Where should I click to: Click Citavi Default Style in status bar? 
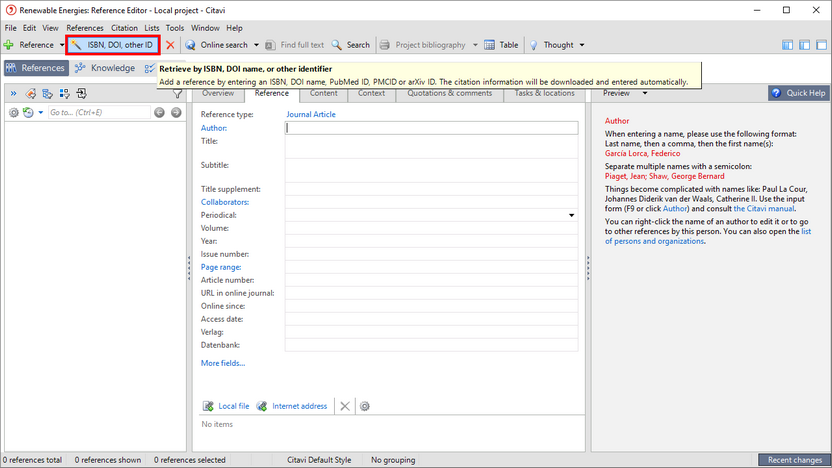[319, 460]
